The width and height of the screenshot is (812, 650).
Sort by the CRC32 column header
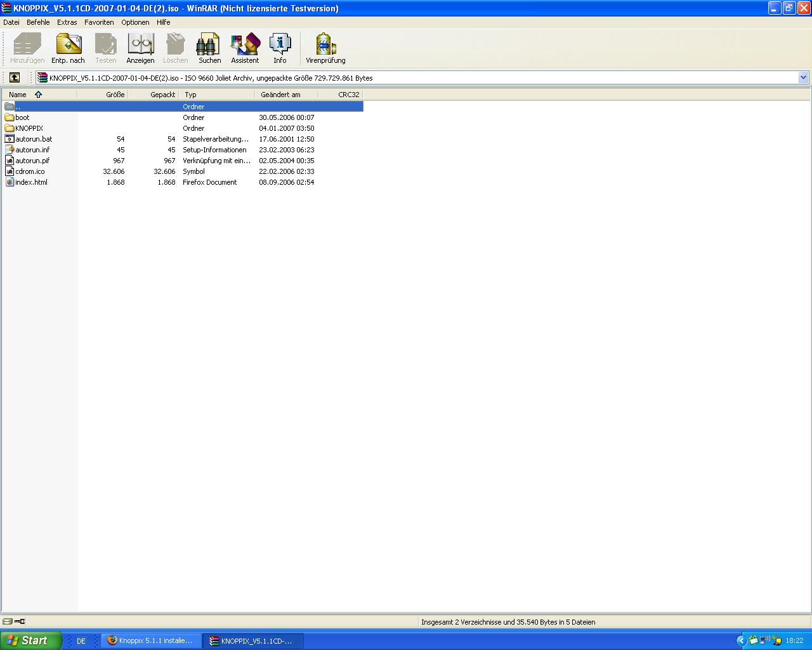(x=341, y=95)
